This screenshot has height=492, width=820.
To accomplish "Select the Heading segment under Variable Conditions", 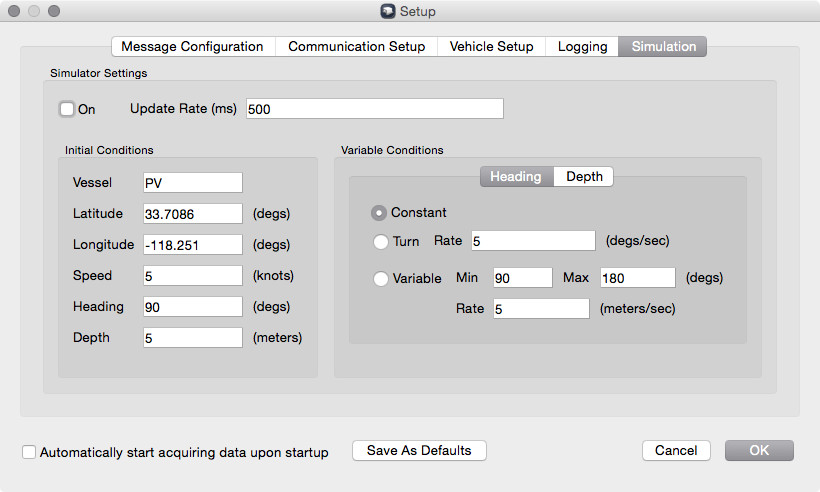I will [x=516, y=177].
